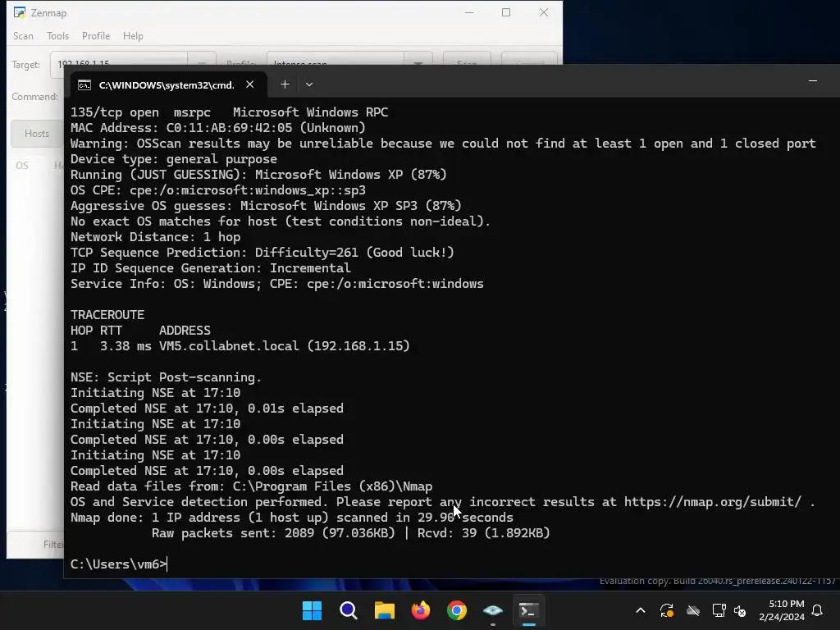The image size is (840, 630).
Task: Click the Device type: general purpose line
Action: [174, 159]
